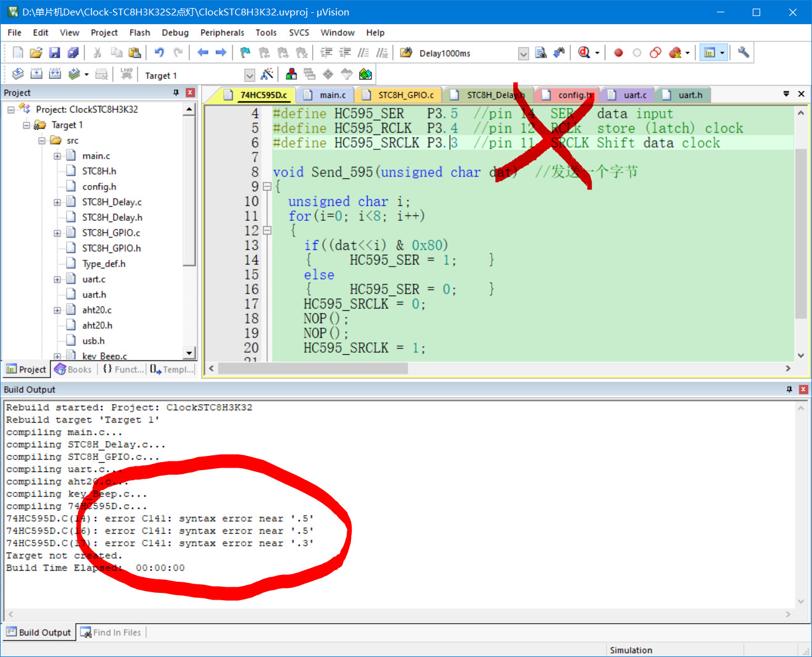
Task: Navigate forwards with the blue right arrow
Action: pos(221,53)
